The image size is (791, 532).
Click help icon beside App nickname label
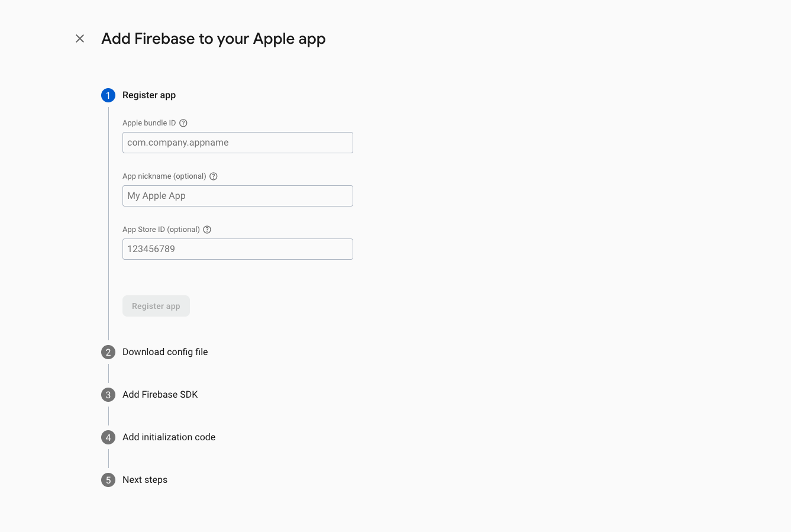coord(214,176)
